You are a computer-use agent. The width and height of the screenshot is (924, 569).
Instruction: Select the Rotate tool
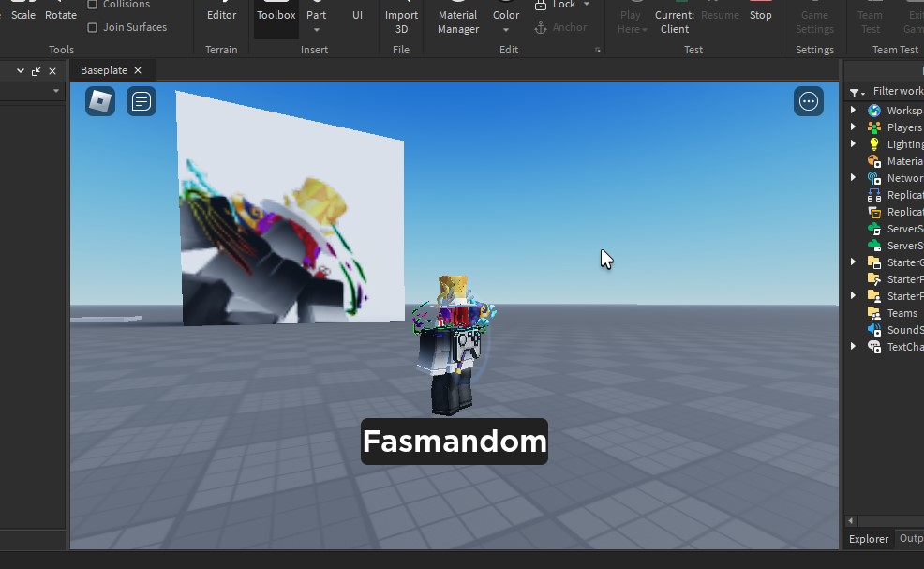point(61,14)
